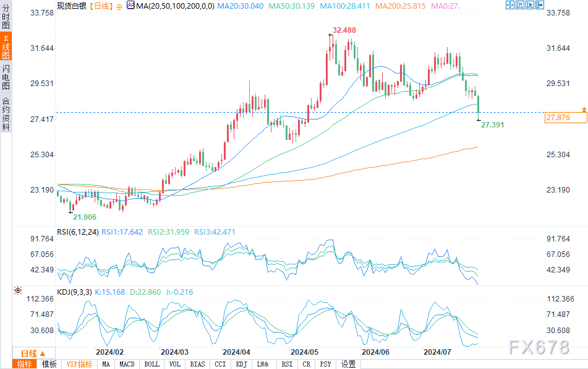Expand the 日线 period selector
The image size is (588, 369).
(33, 354)
